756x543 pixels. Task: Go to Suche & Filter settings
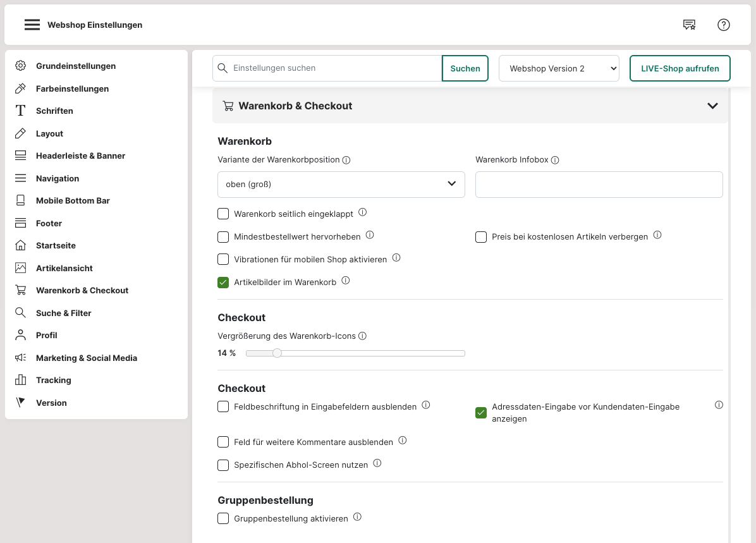(x=63, y=313)
